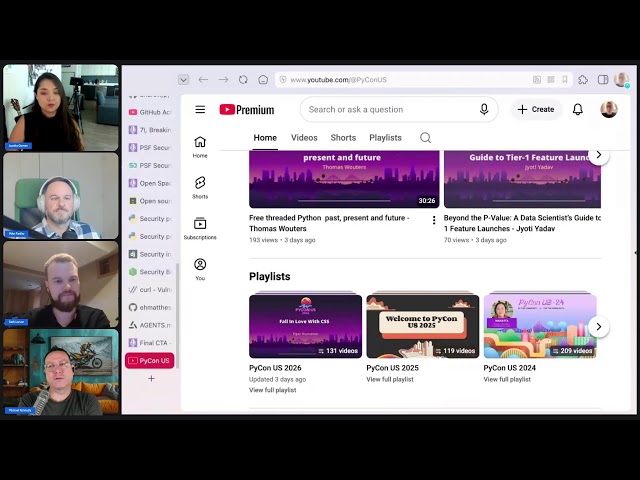Open YouTube account avatar menu
640x480 pixels.
pos(609,109)
